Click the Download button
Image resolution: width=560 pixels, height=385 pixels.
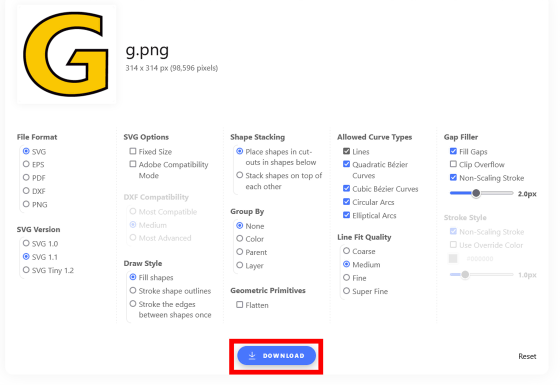point(276,355)
